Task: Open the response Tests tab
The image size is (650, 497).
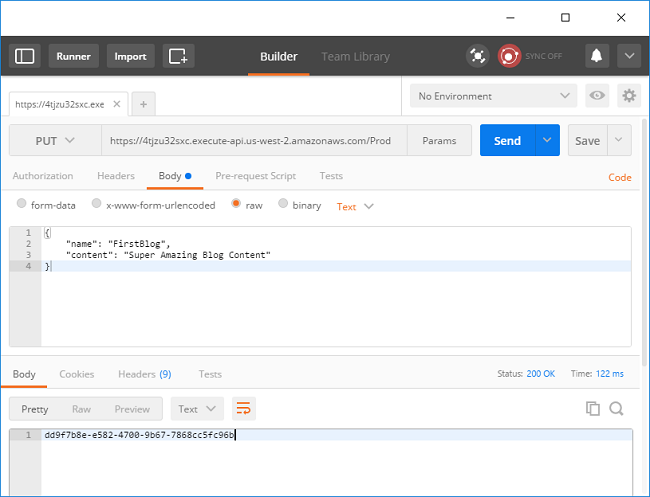Action: (210, 374)
